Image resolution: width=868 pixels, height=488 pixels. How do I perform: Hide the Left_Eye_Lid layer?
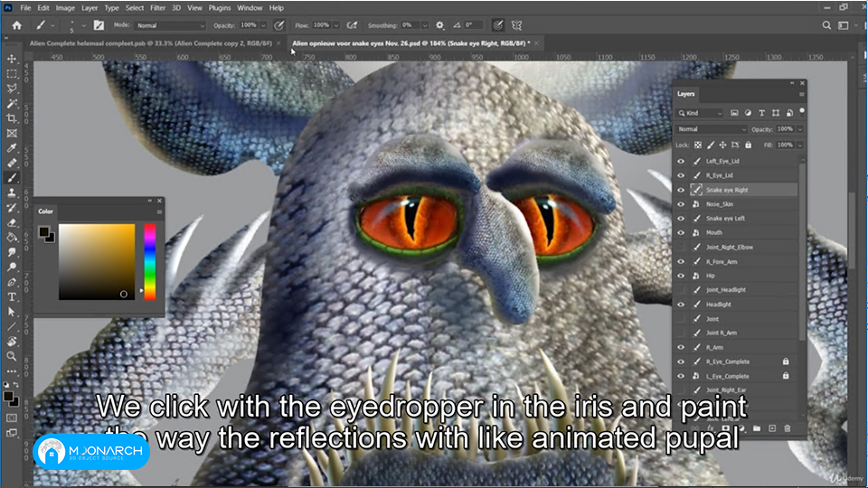point(681,162)
